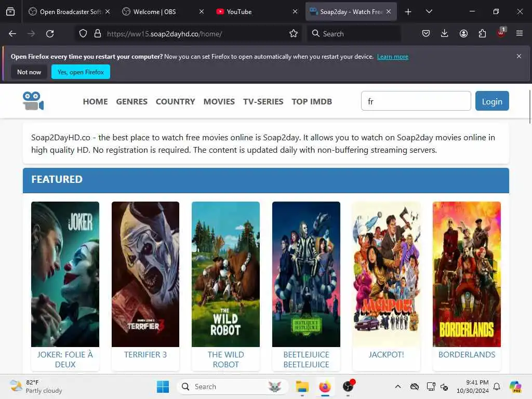This screenshot has width=532, height=399.
Task: Close the YouTube tab
Action: tap(295, 11)
